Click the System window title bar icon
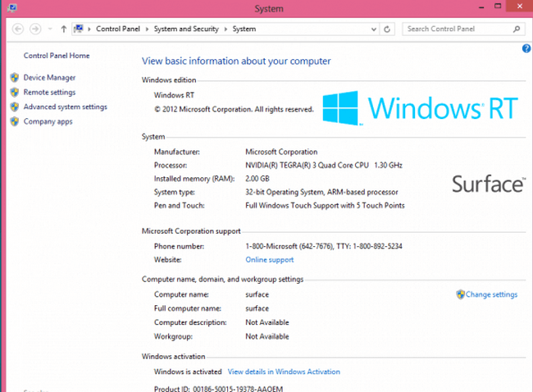The height and width of the screenshot is (392, 533). coord(12,8)
